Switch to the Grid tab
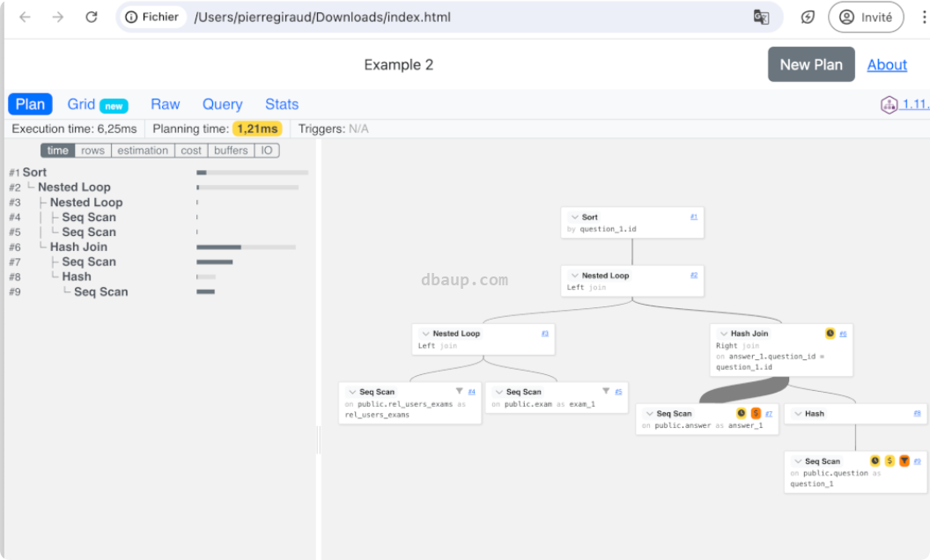Screen dimensions: 930x560 pos(97,105)
